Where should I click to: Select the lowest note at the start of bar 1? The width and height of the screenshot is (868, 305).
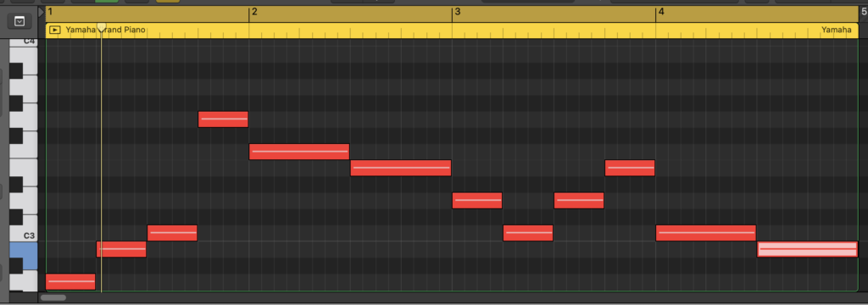(71, 282)
